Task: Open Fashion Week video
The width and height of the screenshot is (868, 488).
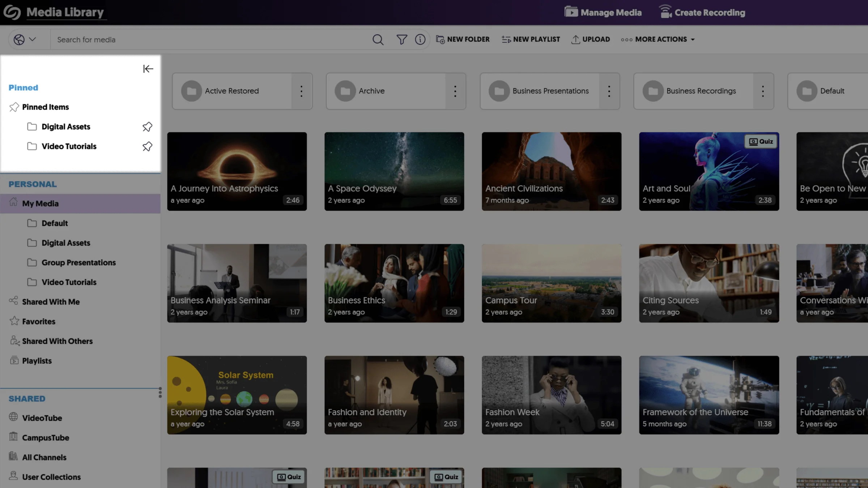Action: (x=552, y=395)
